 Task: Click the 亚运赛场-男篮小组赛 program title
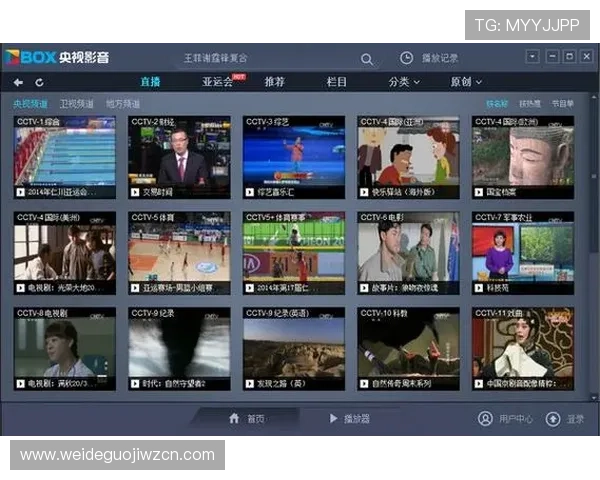tap(178, 288)
